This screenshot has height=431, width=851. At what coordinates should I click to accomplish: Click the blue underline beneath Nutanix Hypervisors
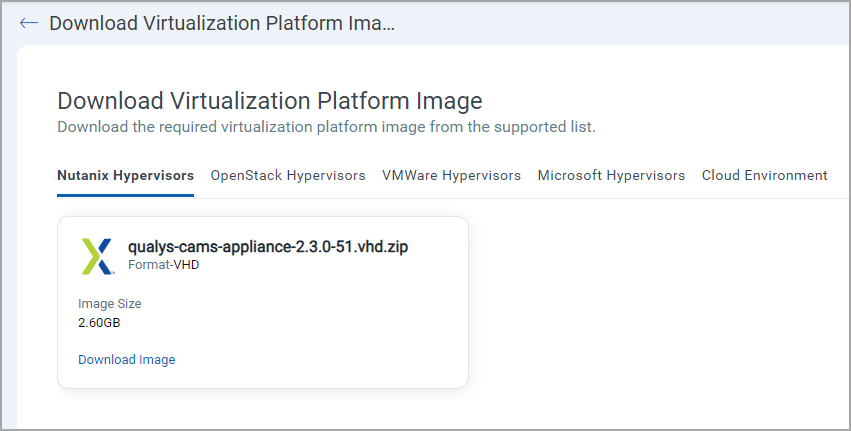(x=125, y=195)
